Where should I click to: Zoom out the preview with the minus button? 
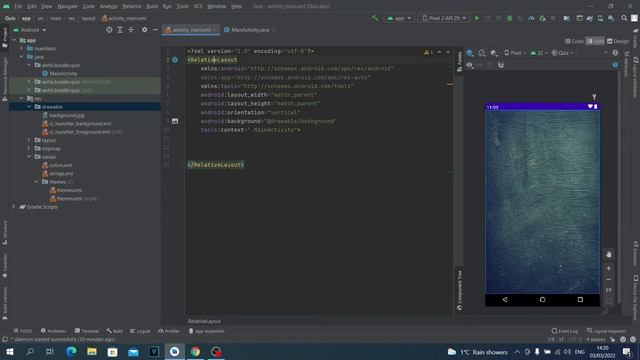609,280
